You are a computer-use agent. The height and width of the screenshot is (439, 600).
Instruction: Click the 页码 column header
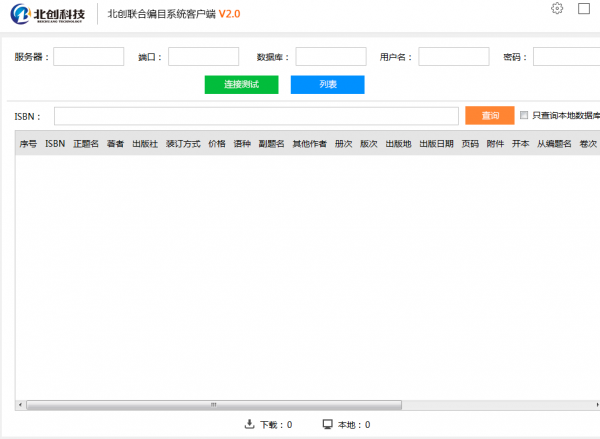470,144
